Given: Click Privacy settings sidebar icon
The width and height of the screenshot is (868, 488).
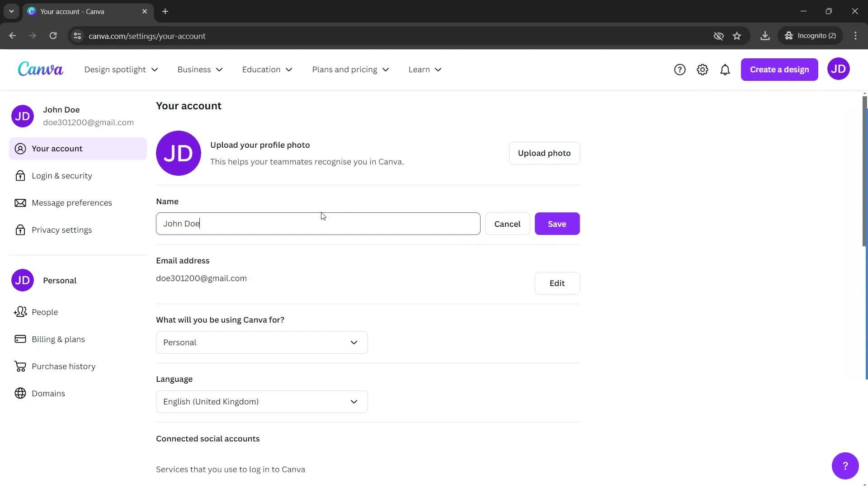Looking at the screenshot, I should tap(20, 230).
